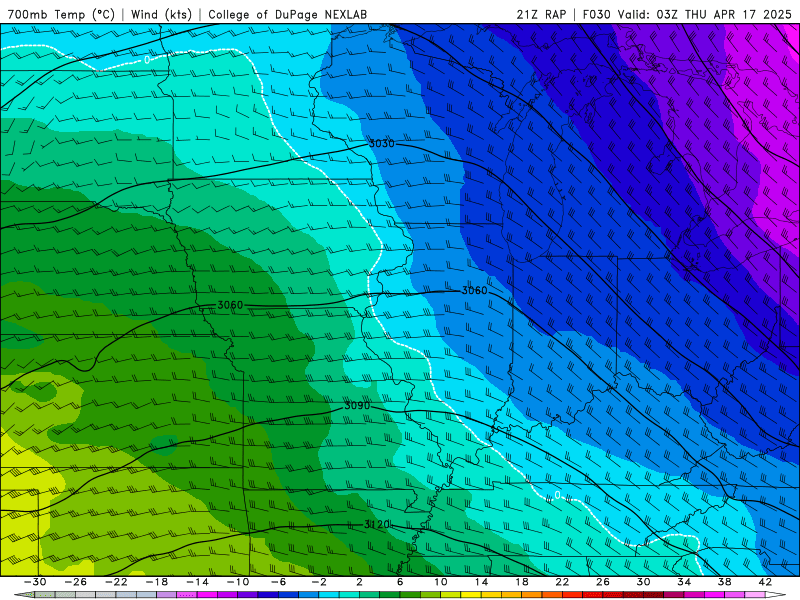Select the 3090 height contour label
The width and height of the screenshot is (800, 600).
click(357, 406)
